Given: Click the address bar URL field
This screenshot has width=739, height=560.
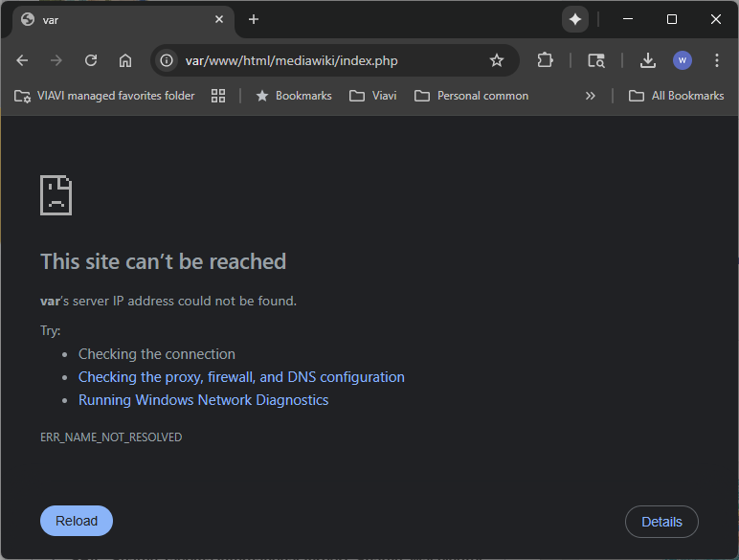Looking at the screenshot, I should (325, 60).
